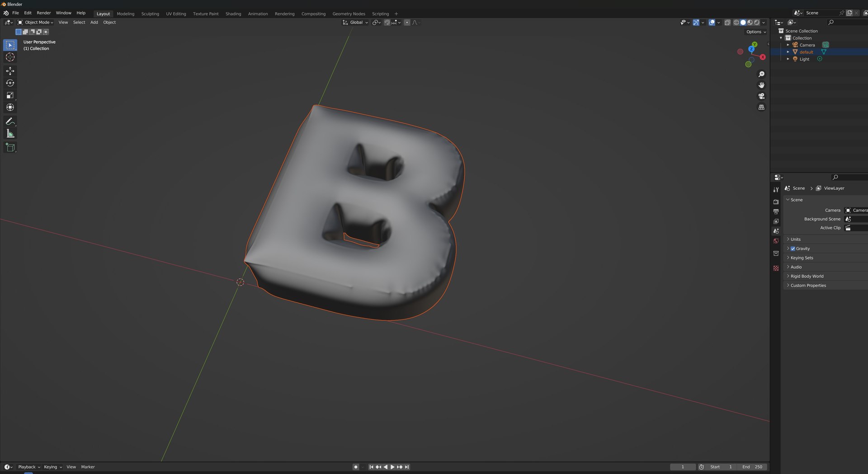This screenshot has height=474, width=868.
Task: Open the viewport Options dropdown
Action: (756, 32)
